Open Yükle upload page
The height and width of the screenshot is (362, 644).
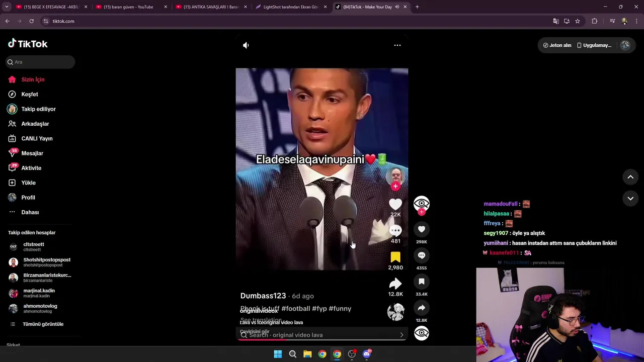pos(29,183)
